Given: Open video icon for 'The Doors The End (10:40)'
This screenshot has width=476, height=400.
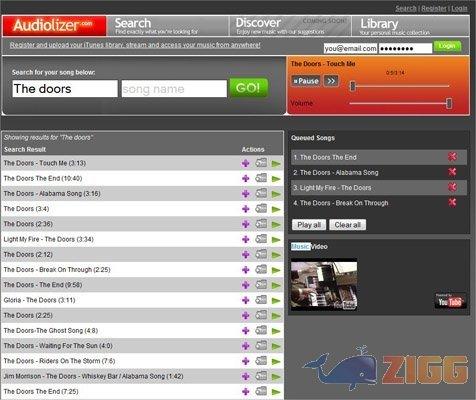Looking at the screenshot, I should pos(261,178).
